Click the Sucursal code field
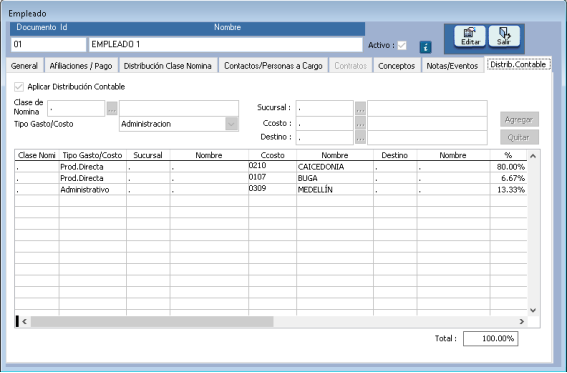The image size is (567, 373). pyautogui.click(x=324, y=108)
